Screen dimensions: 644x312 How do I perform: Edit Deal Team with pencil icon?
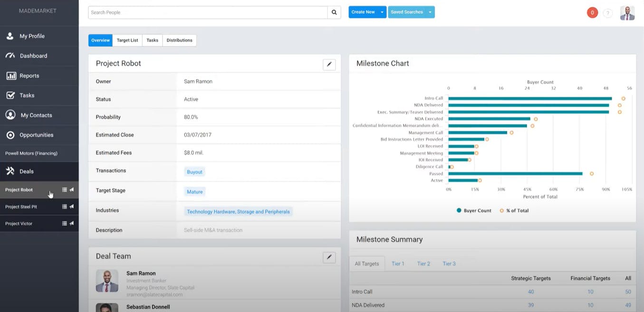coord(329,257)
